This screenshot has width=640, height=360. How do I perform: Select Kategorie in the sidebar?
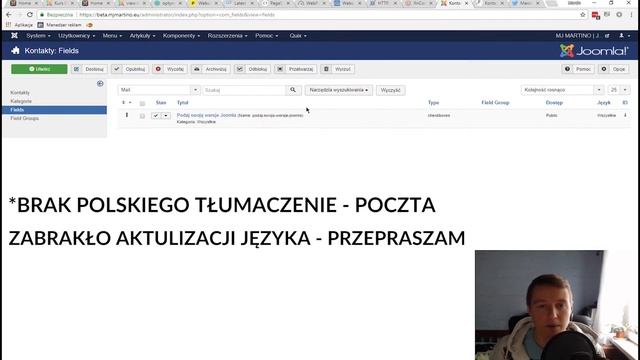pyautogui.click(x=21, y=101)
